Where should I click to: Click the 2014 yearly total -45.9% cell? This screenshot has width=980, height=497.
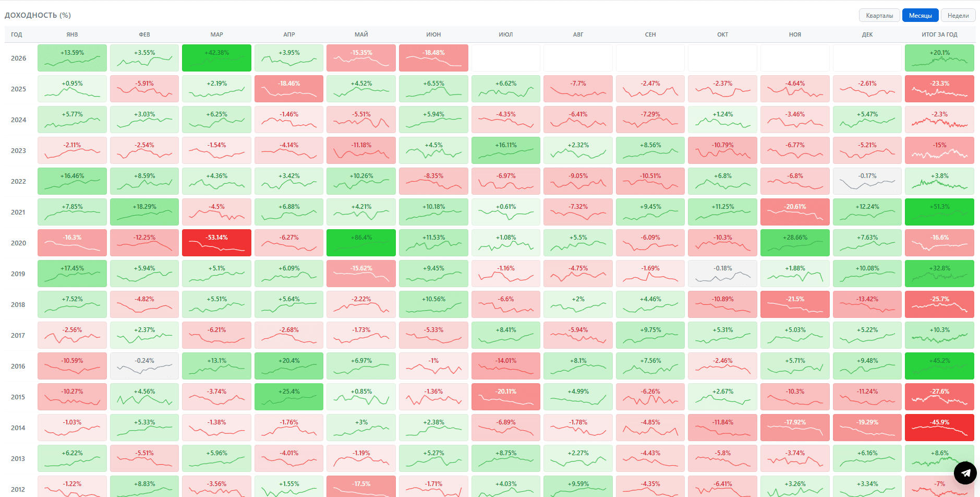[x=939, y=428]
